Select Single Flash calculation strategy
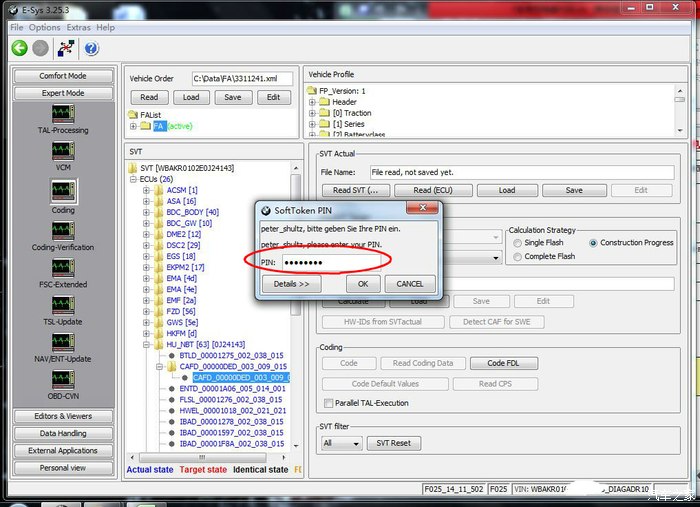The image size is (700, 507). click(x=517, y=243)
